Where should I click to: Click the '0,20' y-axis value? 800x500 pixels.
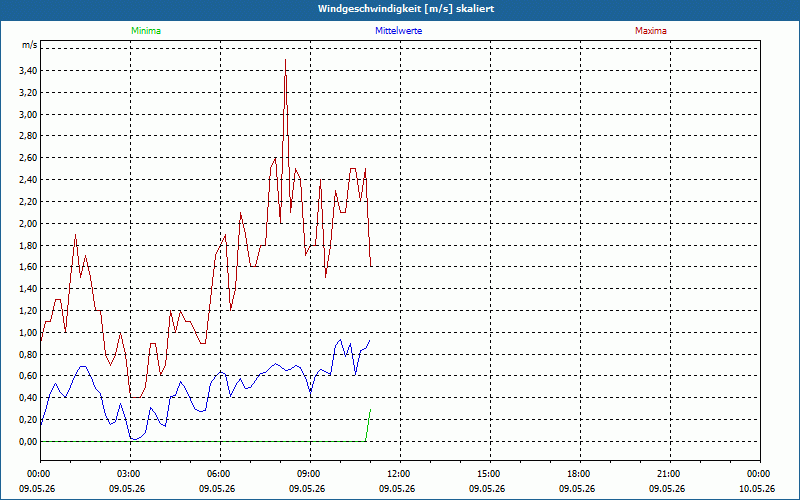pos(28,420)
